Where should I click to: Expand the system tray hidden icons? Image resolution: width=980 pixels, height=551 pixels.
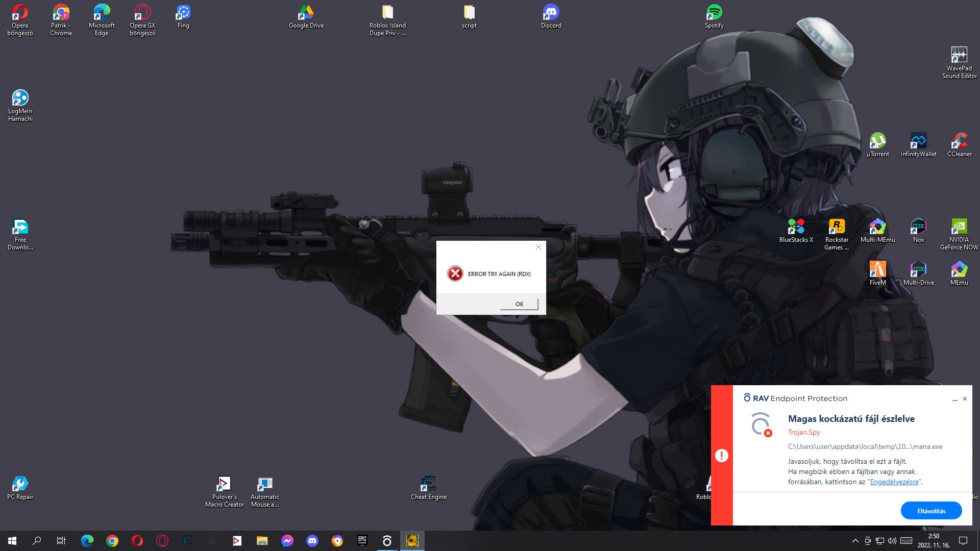(x=855, y=541)
